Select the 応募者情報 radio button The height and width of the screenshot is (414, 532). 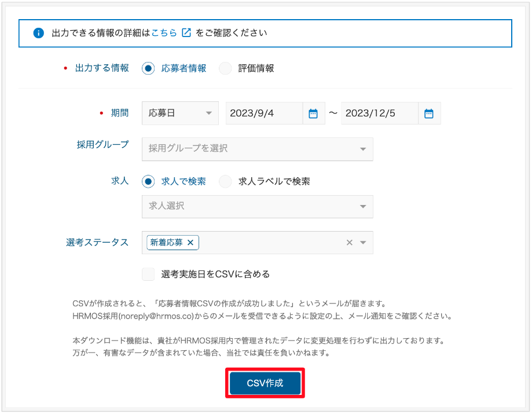click(148, 68)
